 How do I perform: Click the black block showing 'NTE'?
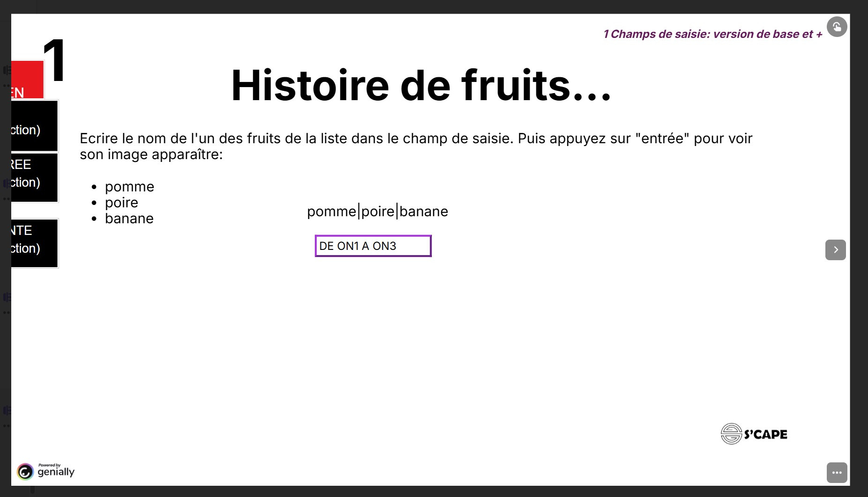(34, 243)
